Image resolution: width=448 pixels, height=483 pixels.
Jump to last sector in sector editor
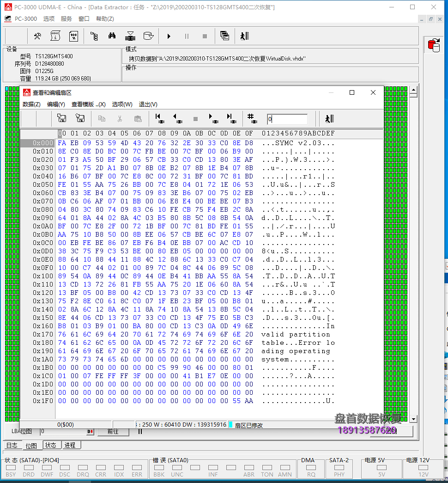(231, 119)
